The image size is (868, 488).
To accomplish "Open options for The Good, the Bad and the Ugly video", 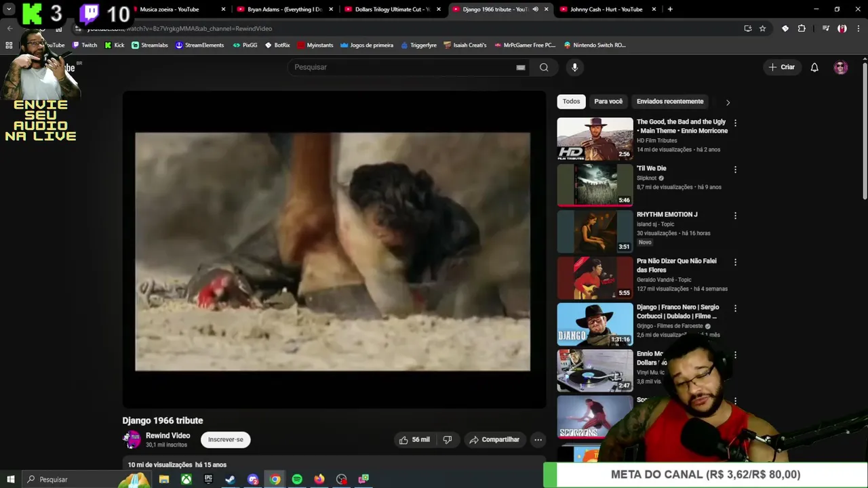I will point(735,123).
